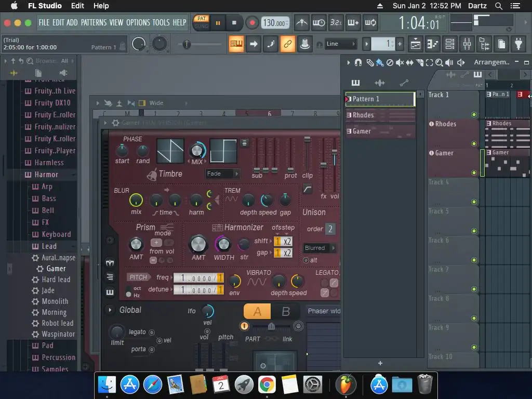Select the playlist mute tool

point(400,62)
